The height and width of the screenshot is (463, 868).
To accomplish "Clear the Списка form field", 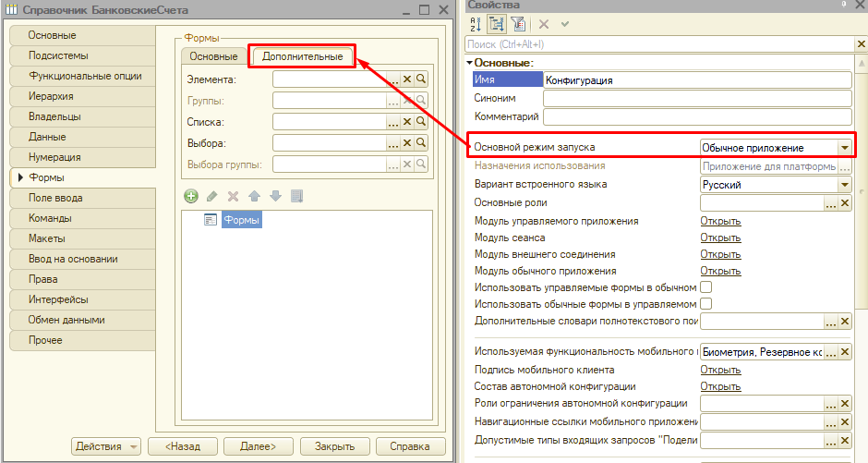I will (x=407, y=122).
